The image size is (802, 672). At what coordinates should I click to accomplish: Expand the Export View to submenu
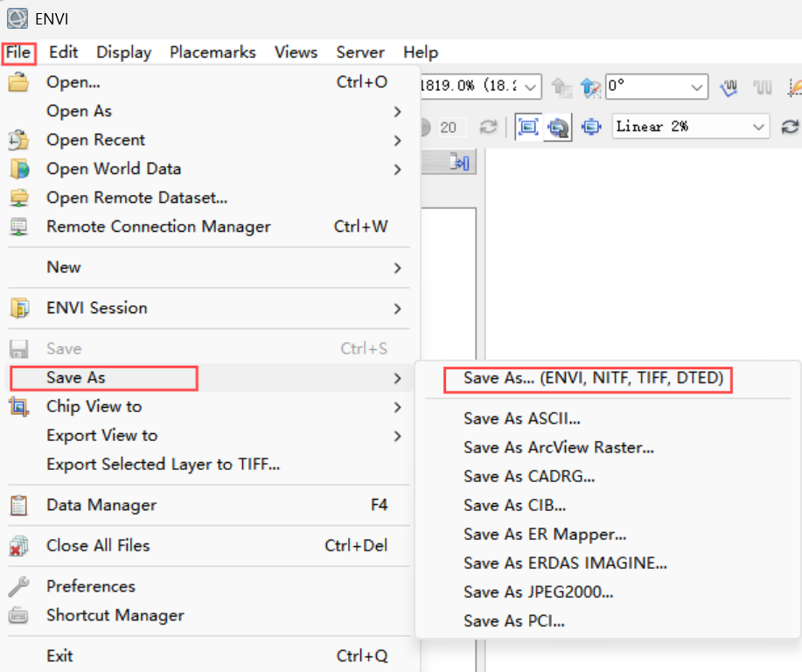pyautogui.click(x=210, y=436)
